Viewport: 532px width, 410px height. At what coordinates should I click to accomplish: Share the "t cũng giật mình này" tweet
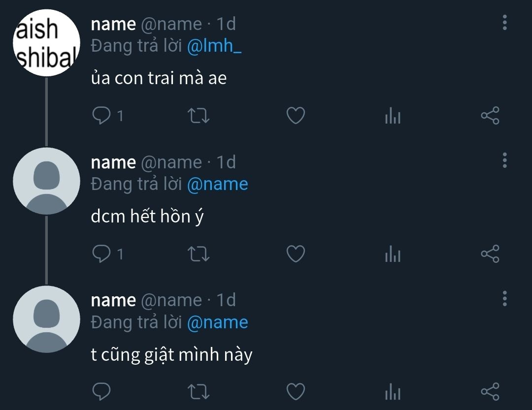[x=490, y=392]
